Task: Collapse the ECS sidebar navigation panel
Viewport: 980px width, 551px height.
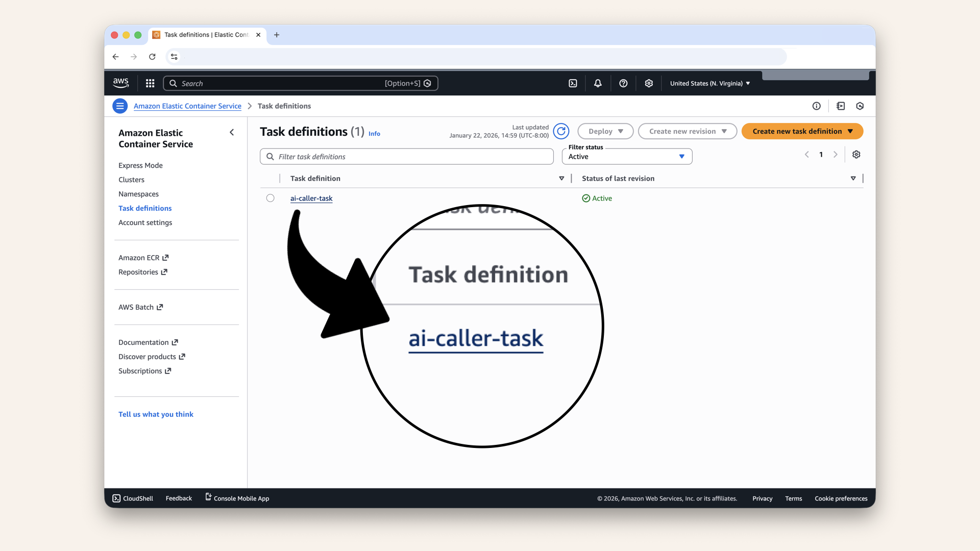Action: click(x=232, y=132)
